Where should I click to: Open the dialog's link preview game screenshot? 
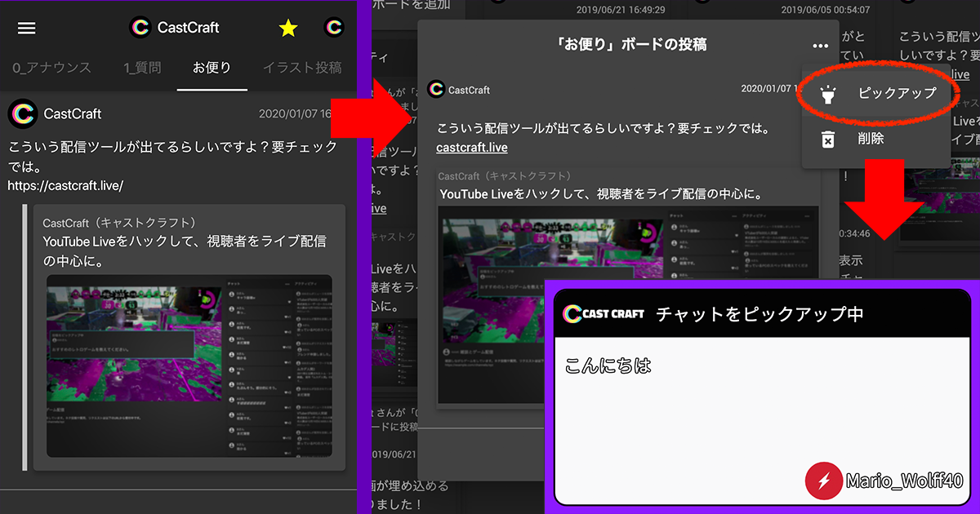click(628, 305)
